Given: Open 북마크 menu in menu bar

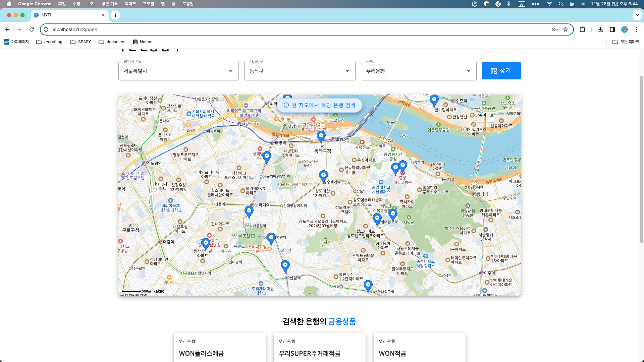Looking at the screenshot, I should pyautogui.click(x=130, y=4).
